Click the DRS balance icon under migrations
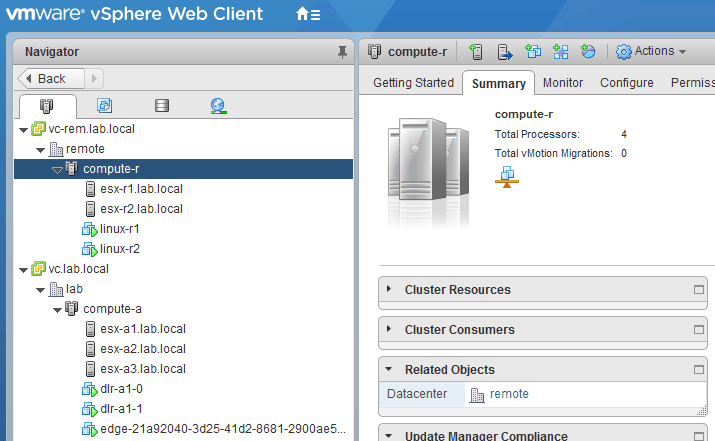This screenshot has width=715, height=441. tap(507, 177)
